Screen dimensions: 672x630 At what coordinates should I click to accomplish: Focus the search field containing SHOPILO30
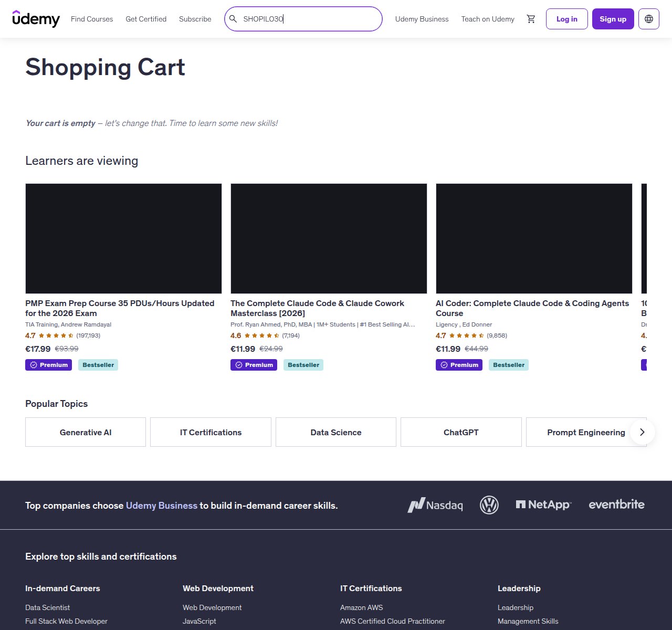point(303,19)
